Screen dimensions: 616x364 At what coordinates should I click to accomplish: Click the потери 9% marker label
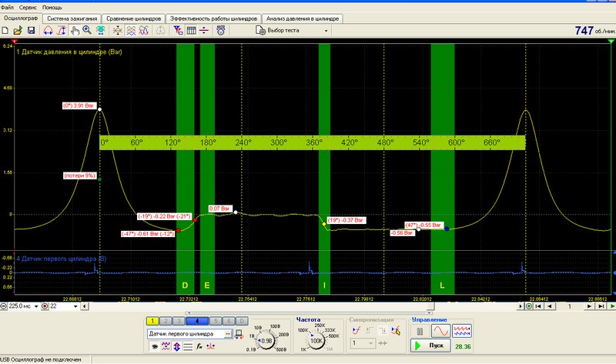pos(80,175)
